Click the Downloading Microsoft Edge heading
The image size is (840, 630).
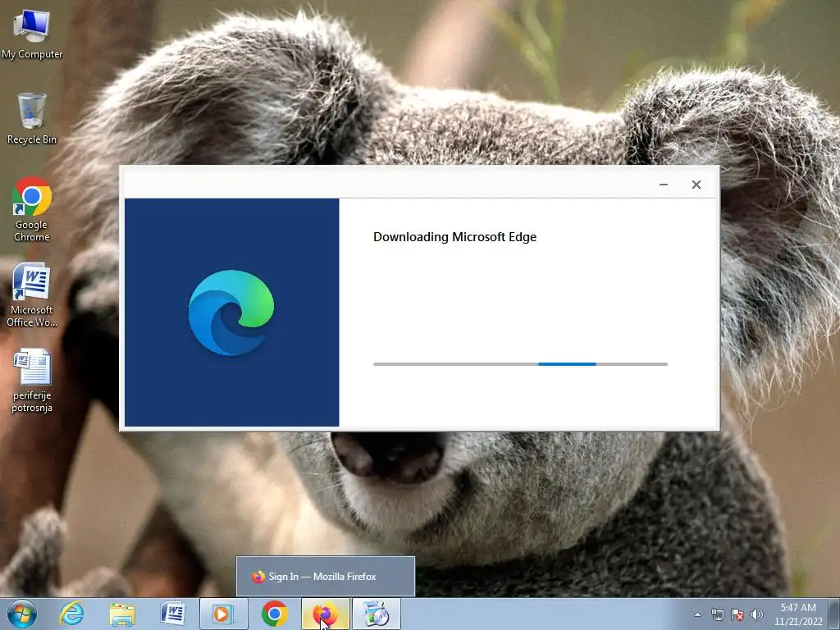point(454,237)
